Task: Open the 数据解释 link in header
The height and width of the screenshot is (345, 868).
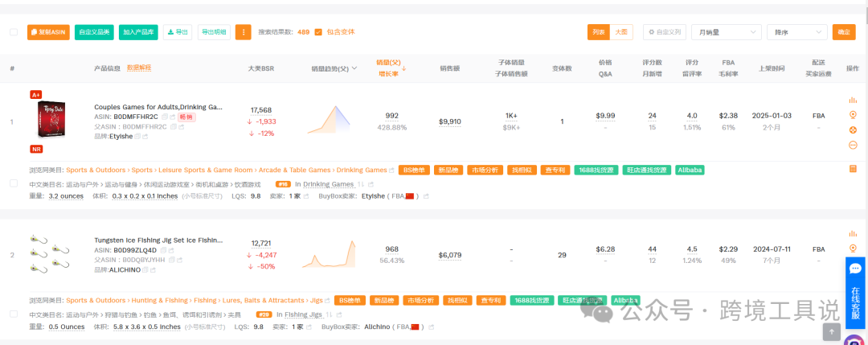Action: click(x=139, y=68)
